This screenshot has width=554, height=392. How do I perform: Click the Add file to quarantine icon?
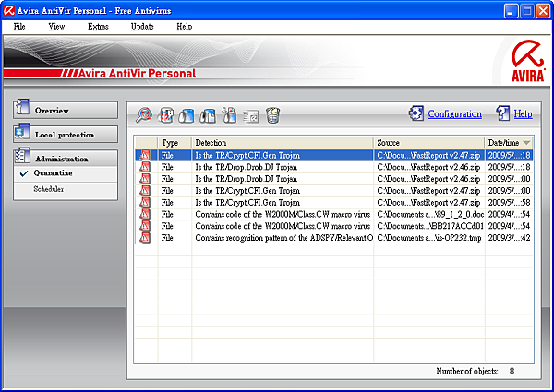tap(229, 115)
